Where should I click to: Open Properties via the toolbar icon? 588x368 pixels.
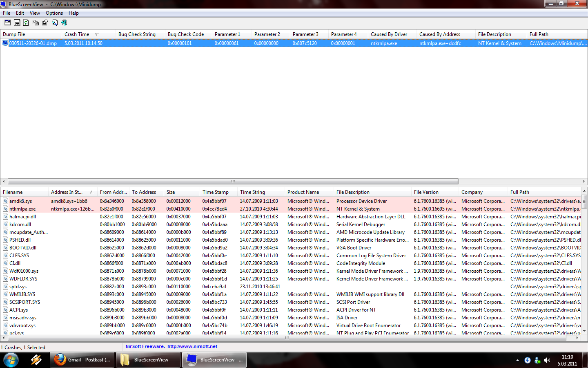(x=45, y=22)
